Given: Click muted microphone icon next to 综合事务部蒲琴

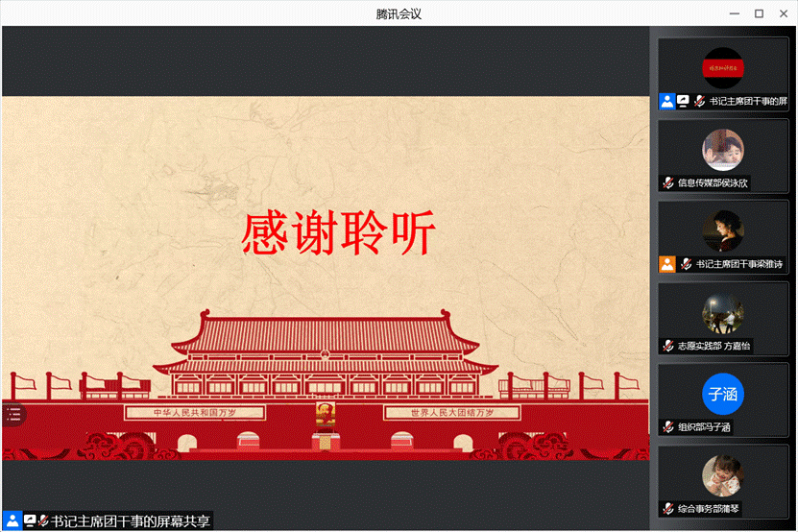Looking at the screenshot, I should point(668,508).
